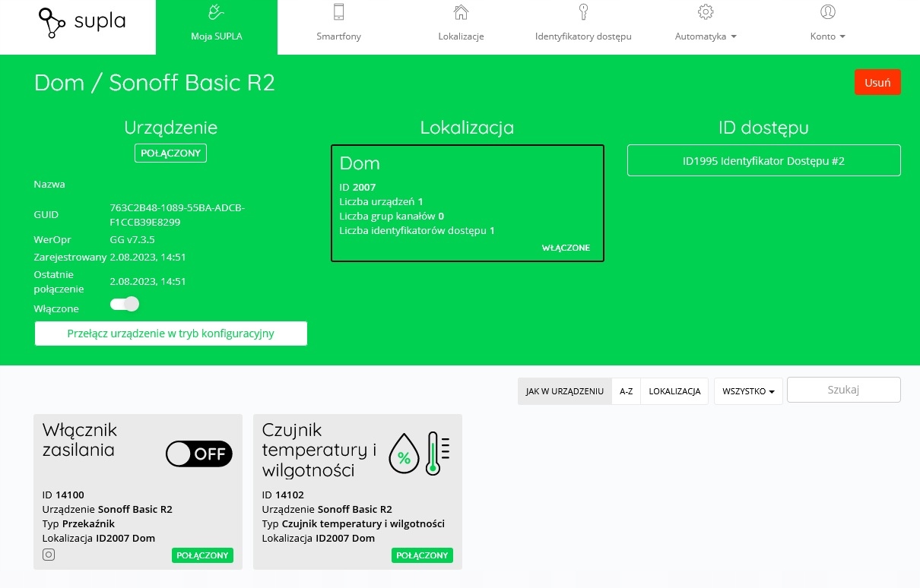920x588 pixels.
Task: Click the Identyfikatory dostępu key icon
Action: pos(583,11)
